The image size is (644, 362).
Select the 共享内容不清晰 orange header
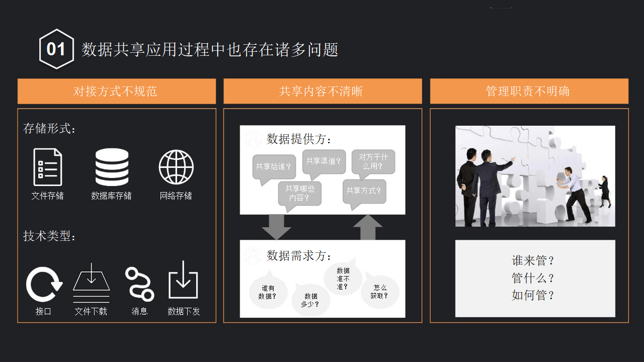click(x=323, y=91)
